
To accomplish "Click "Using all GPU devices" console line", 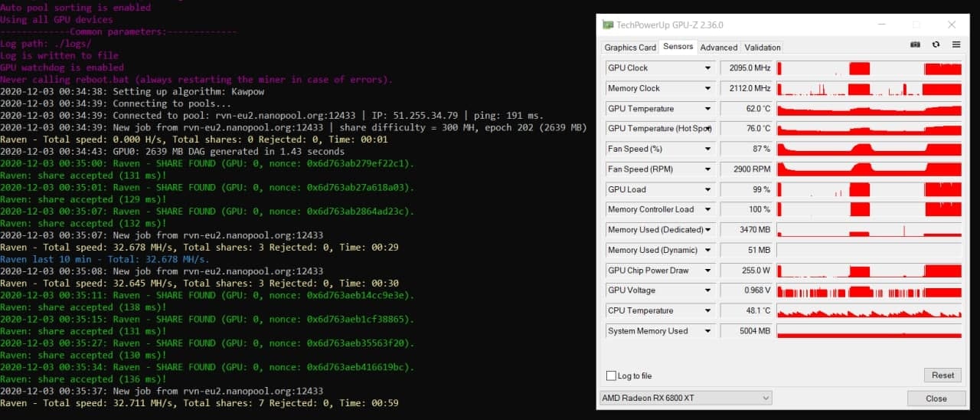I will coord(57,20).
